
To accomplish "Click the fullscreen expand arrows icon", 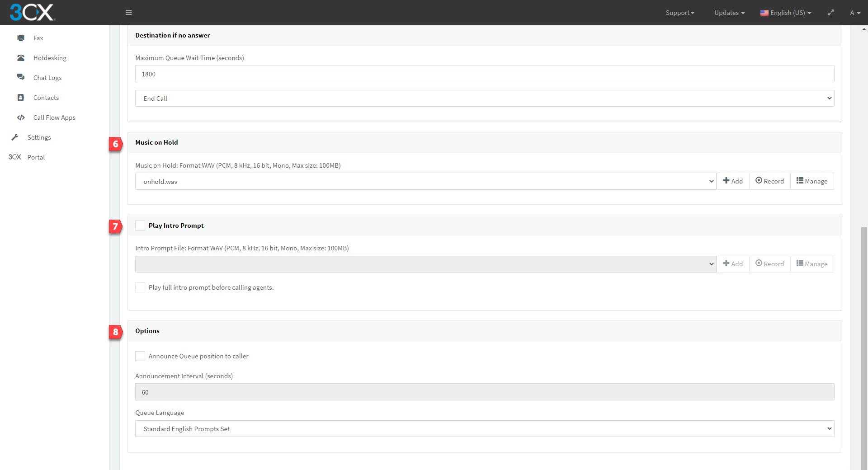I will tap(831, 13).
